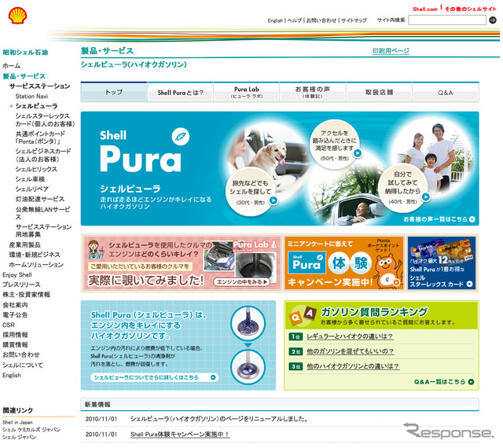Open 会社案内 sidebar link
This screenshot has height=448, width=503.
pyautogui.click(x=15, y=305)
